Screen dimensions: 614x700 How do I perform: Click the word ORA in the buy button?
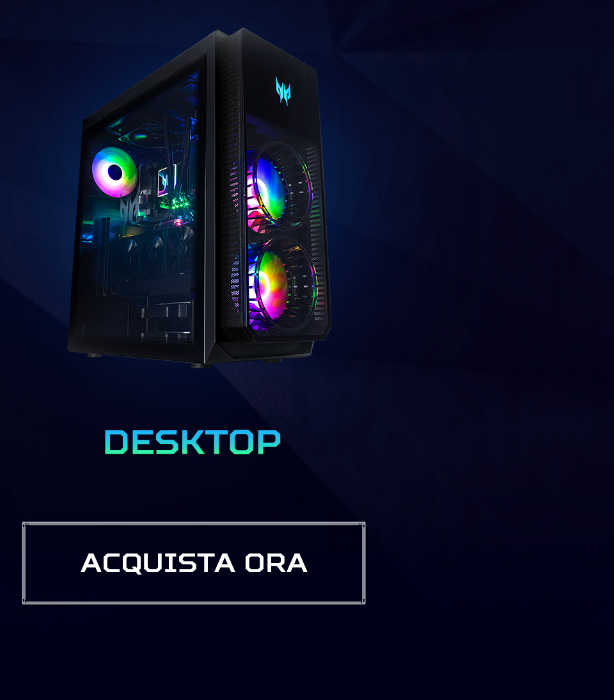click(276, 562)
